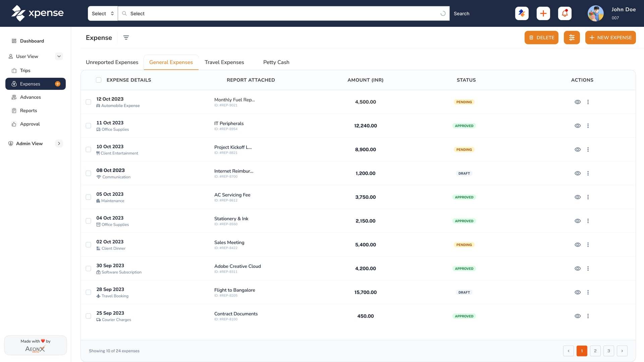Open the three-dot menu for Internet Reimbursement row

[588, 173]
